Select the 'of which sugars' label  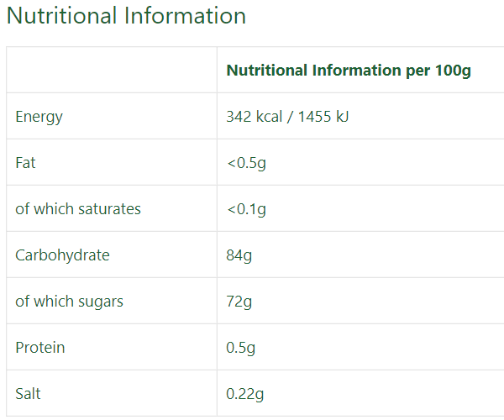(x=69, y=302)
